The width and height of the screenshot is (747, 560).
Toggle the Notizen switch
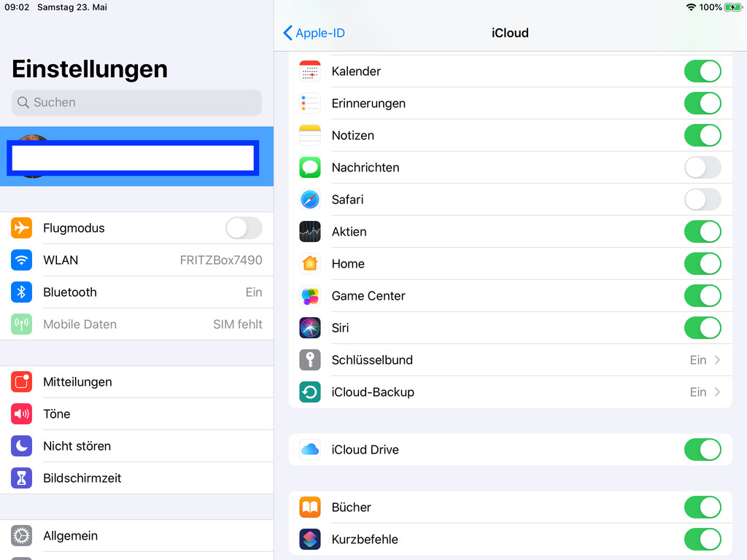(703, 135)
